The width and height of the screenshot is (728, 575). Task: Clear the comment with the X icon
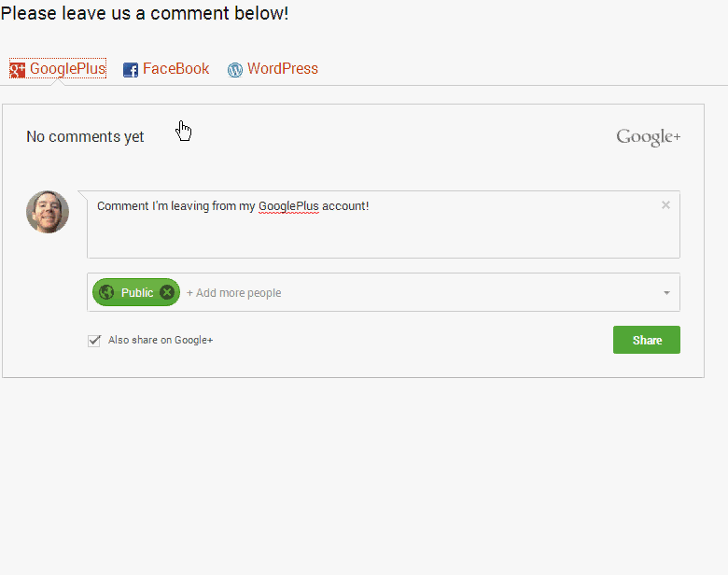665,205
